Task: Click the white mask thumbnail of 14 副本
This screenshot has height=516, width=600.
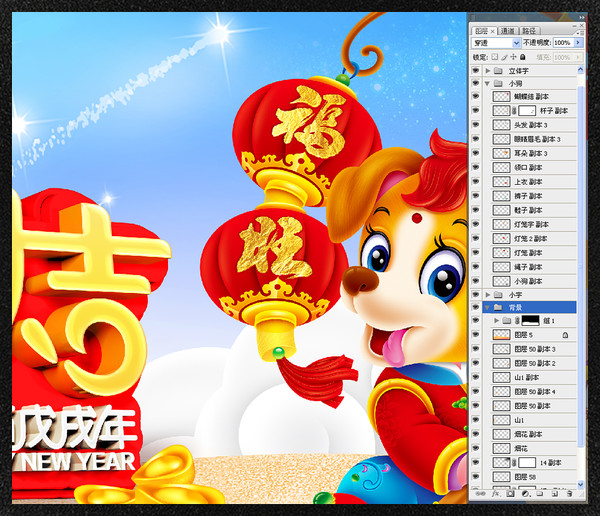Action: coord(527,462)
